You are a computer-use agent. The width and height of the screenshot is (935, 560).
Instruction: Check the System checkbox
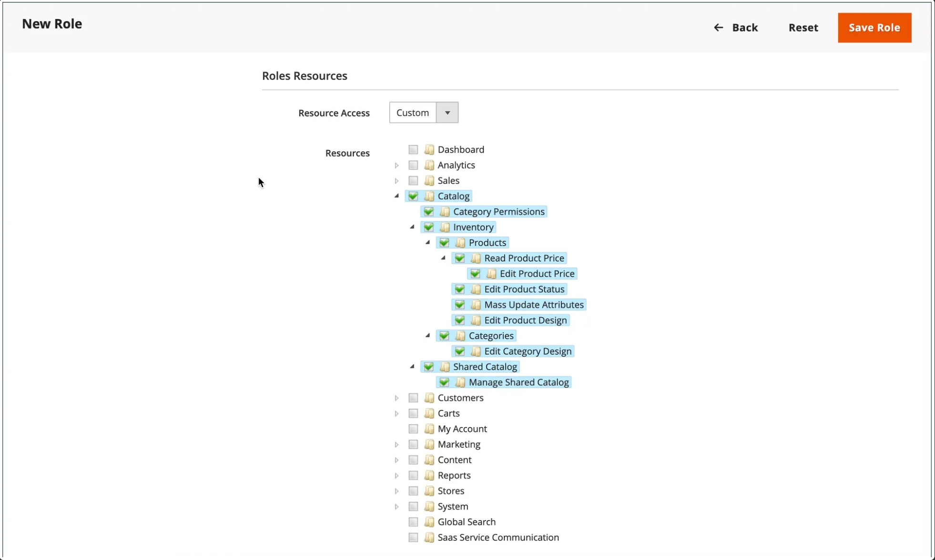click(x=413, y=507)
